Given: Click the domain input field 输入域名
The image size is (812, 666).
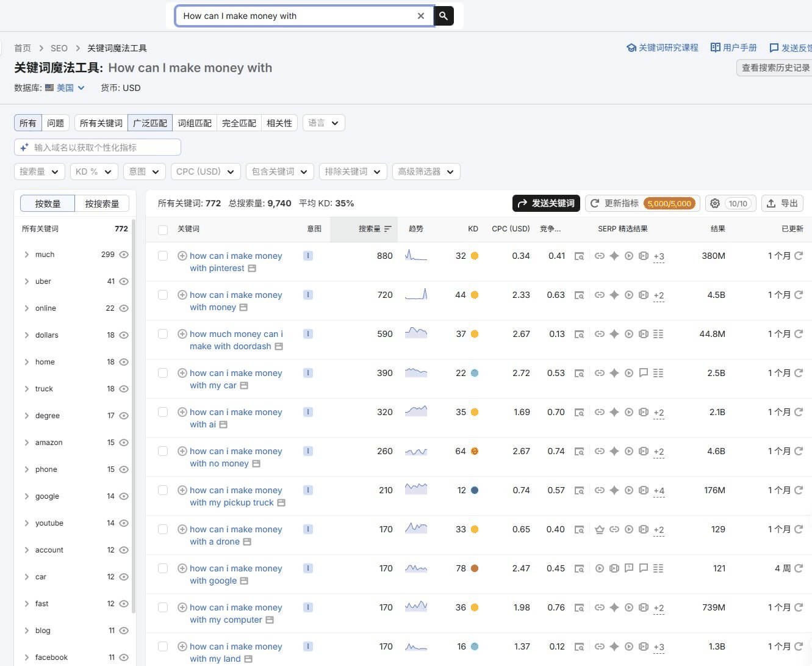Looking at the screenshot, I should (x=98, y=147).
